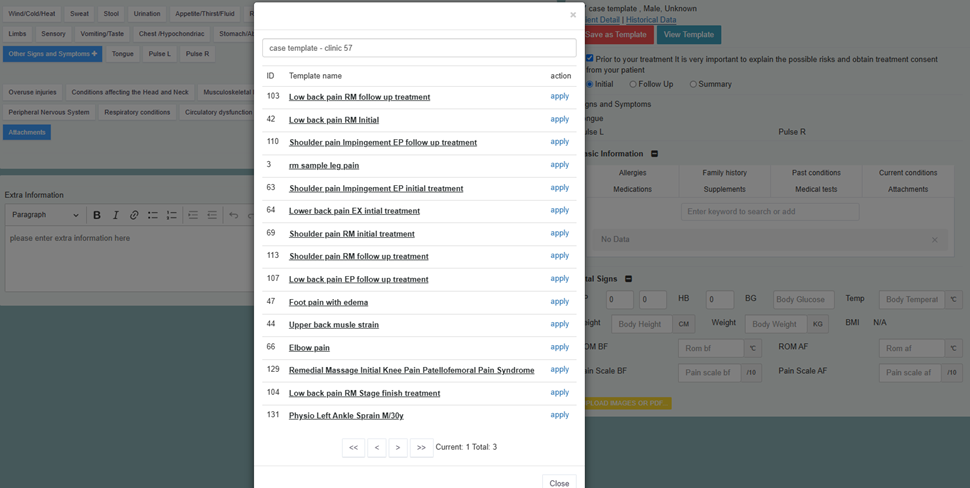Close the template dialog with the X icon

pyautogui.click(x=573, y=15)
